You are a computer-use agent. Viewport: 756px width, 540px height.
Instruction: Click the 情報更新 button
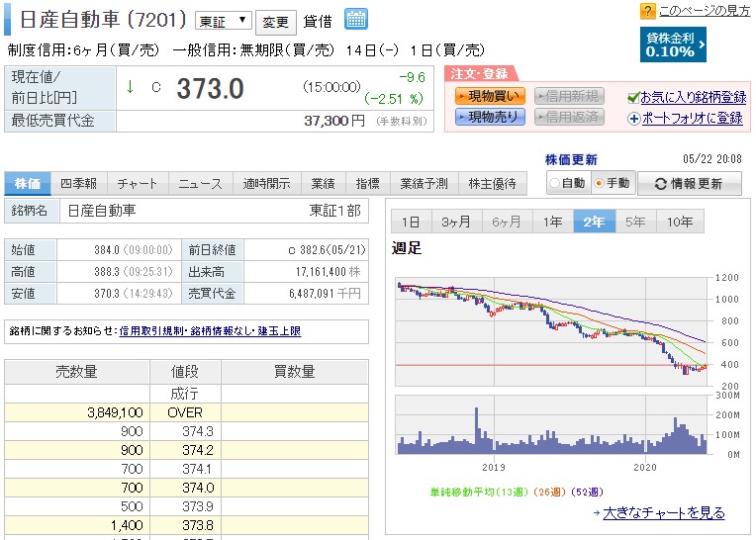[690, 184]
